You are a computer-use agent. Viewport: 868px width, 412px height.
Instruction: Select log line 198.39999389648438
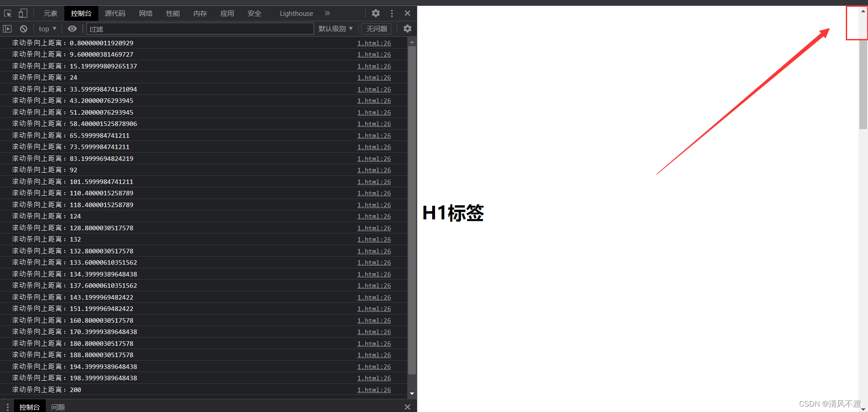pyautogui.click(x=203, y=378)
